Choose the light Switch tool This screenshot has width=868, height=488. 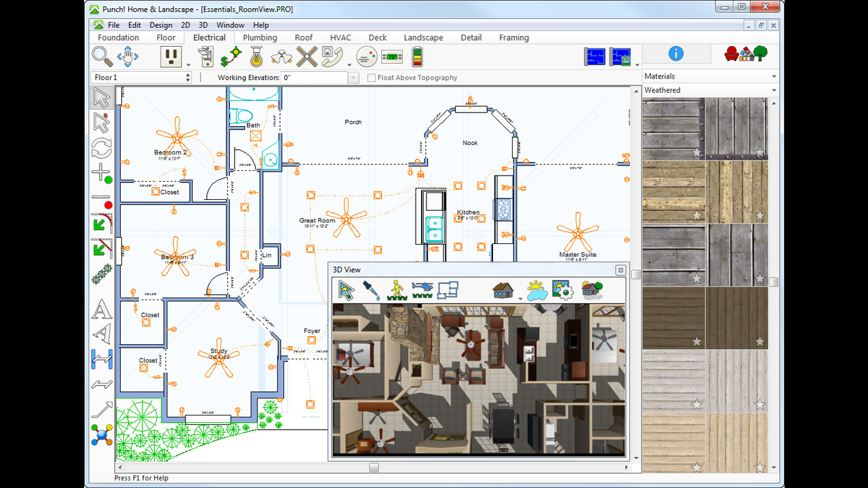[x=206, y=56]
